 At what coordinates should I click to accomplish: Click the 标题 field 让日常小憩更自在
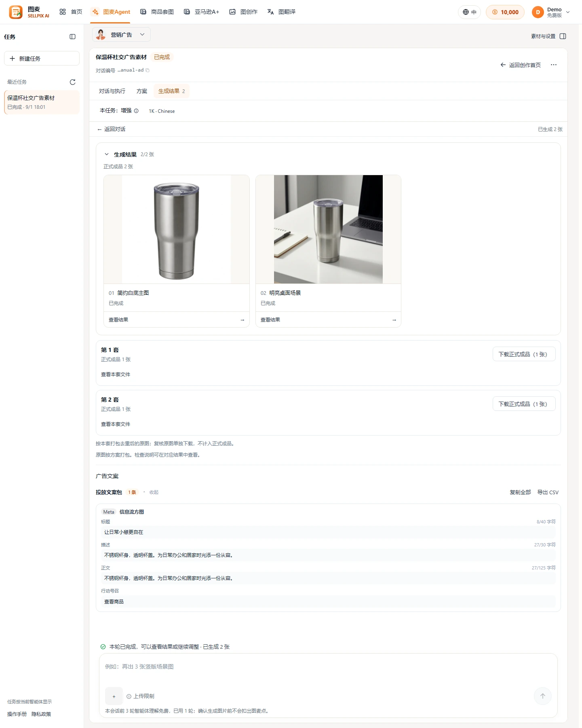click(x=328, y=532)
